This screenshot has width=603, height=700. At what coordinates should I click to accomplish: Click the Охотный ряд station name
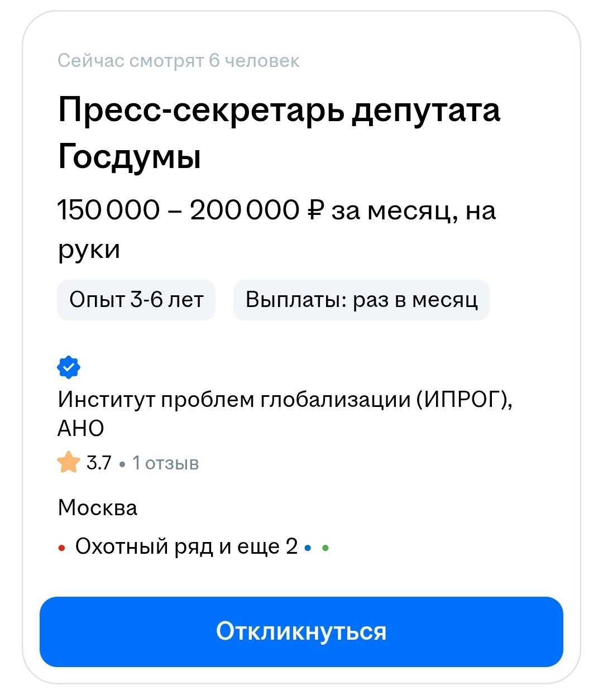tap(144, 546)
